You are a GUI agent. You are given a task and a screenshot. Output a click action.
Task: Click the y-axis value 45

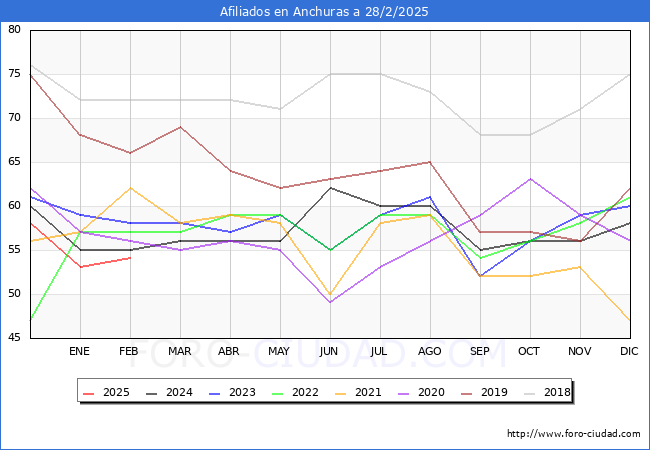14,337
